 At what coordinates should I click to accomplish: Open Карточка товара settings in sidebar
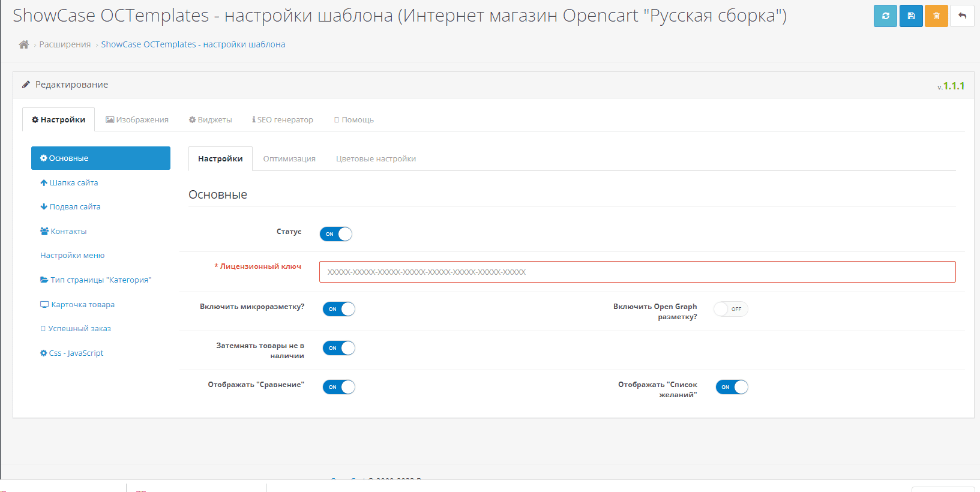click(82, 304)
